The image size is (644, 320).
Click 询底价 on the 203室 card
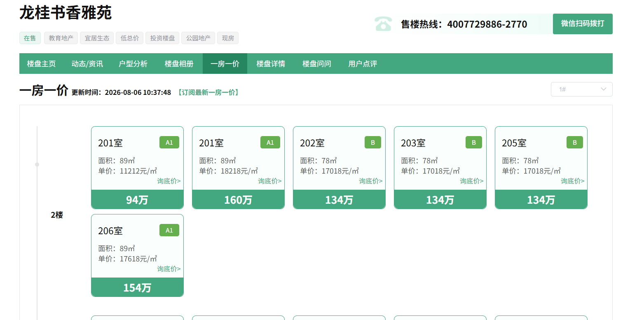click(472, 181)
